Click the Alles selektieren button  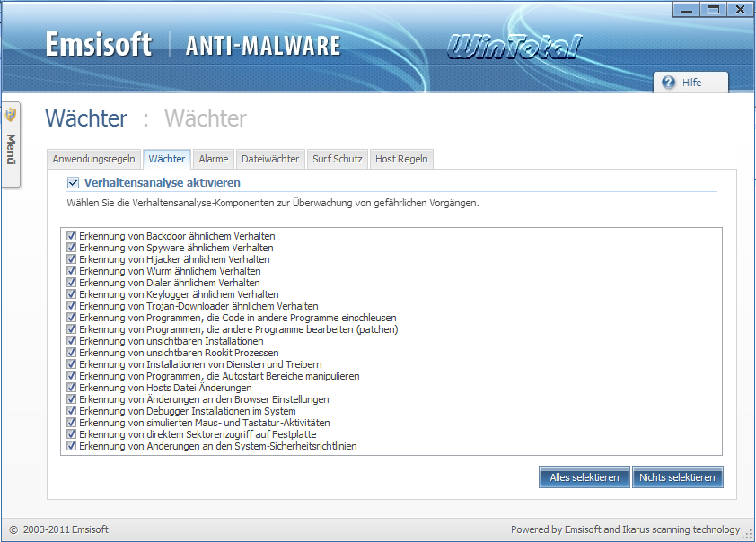click(585, 477)
